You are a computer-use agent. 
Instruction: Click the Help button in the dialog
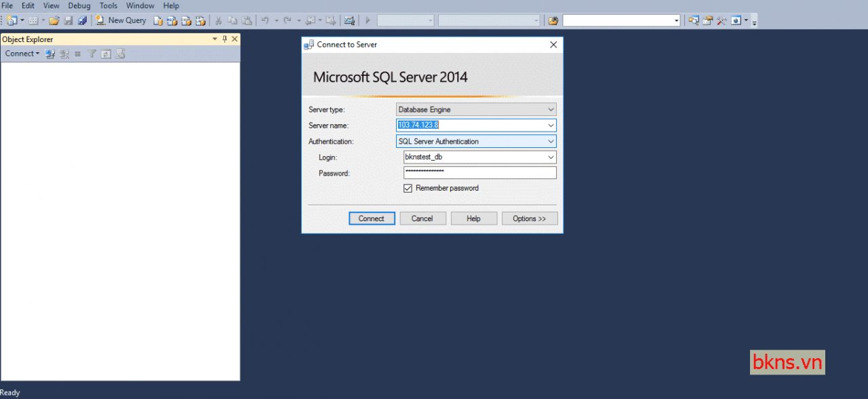point(474,218)
